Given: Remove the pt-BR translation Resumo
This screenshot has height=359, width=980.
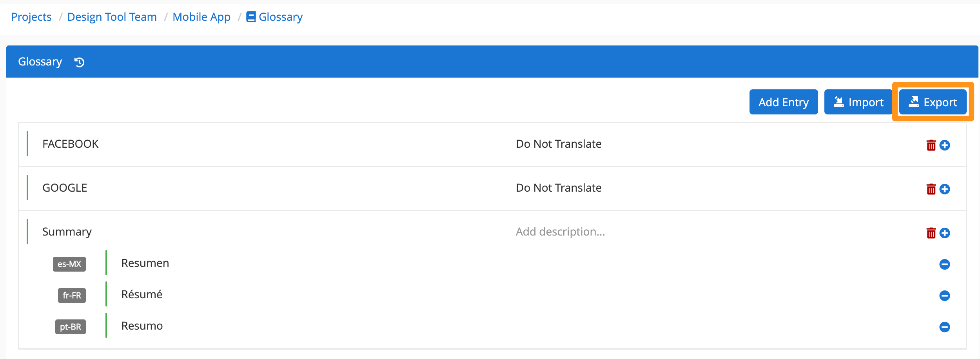Looking at the screenshot, I should point(944,327).
